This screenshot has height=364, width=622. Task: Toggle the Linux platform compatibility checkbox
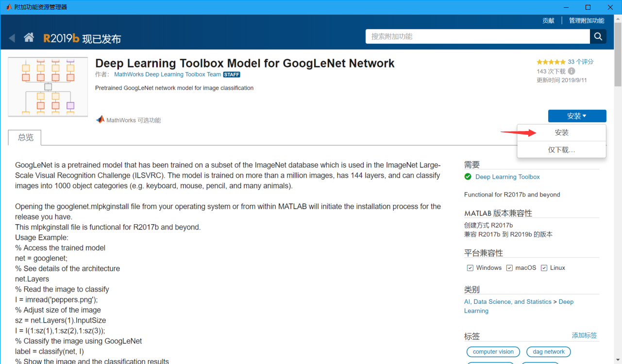(x=545, y=267)
